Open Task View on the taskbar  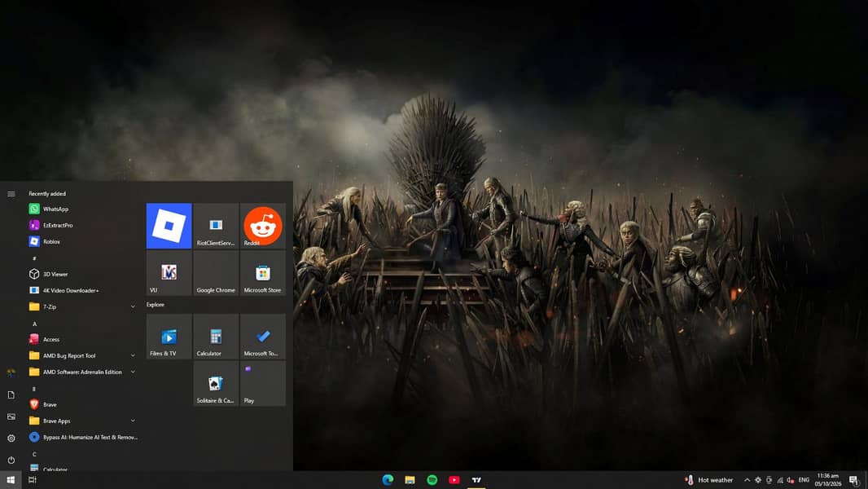point(32,480)
